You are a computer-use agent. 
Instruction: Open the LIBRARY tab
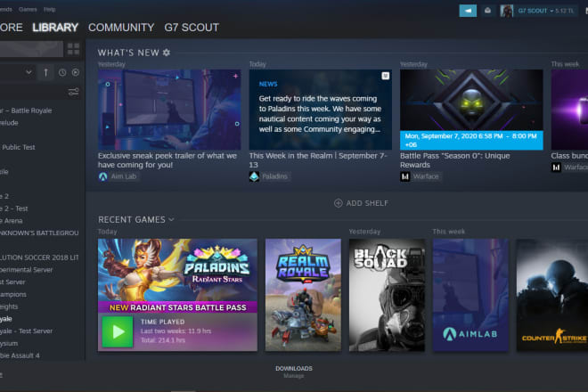55,28
